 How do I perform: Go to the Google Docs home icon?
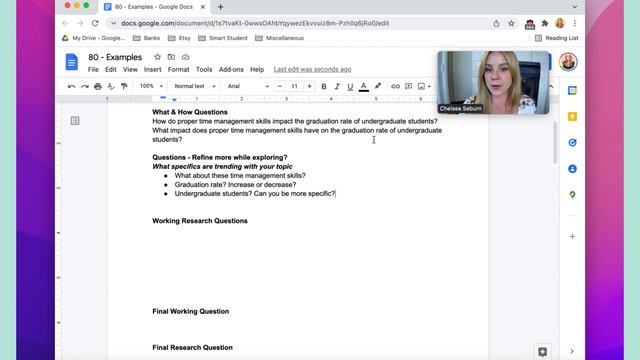[x=71, y=62]
